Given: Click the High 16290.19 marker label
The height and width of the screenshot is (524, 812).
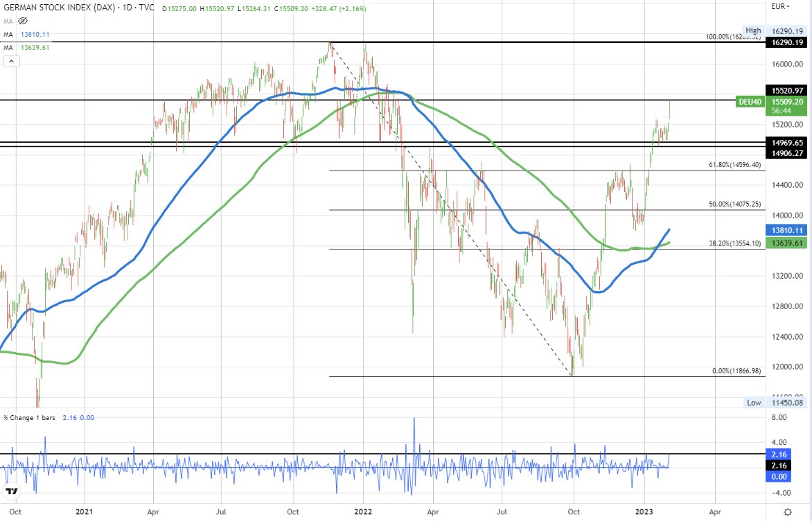Looking at the screenshot, I should pyautogui.click(x=774, y=30).
